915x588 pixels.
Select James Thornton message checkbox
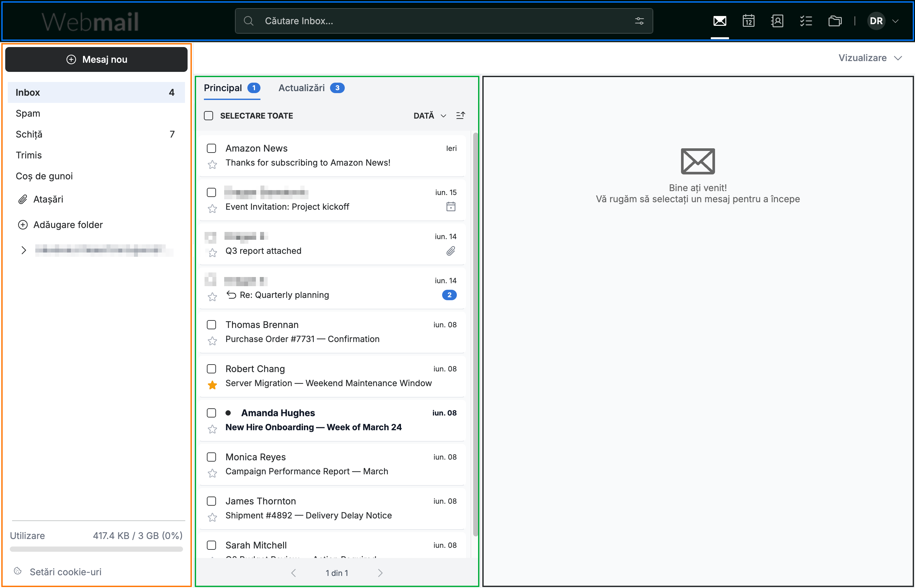point(211,501)
